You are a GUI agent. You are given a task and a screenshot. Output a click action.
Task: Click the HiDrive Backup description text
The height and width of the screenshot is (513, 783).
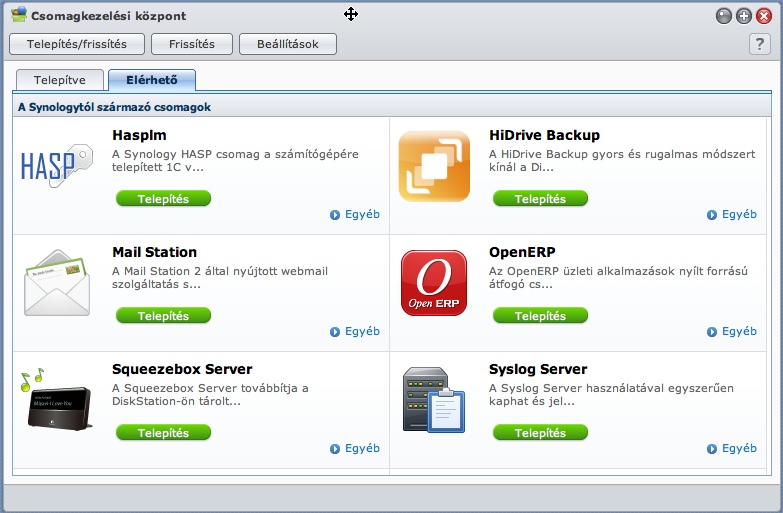pyautogui.click(x=622, y=160)
